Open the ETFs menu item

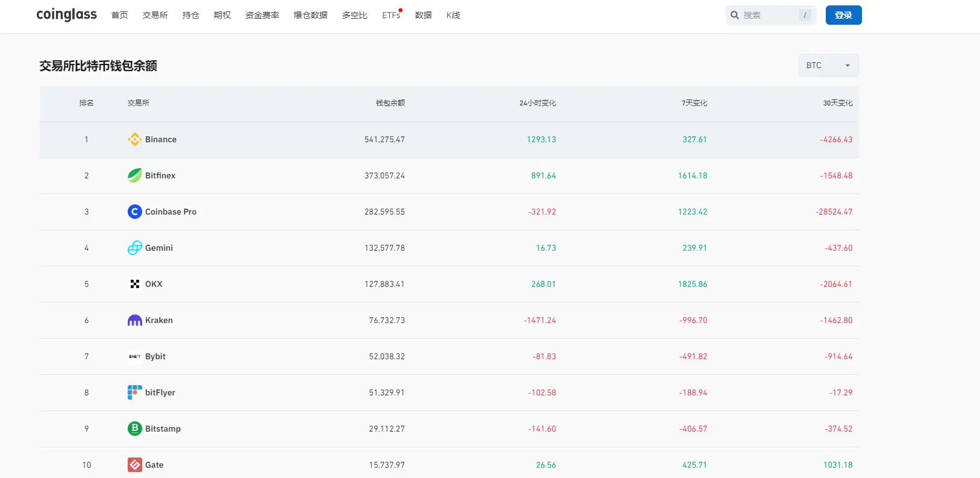pos(392,15)
